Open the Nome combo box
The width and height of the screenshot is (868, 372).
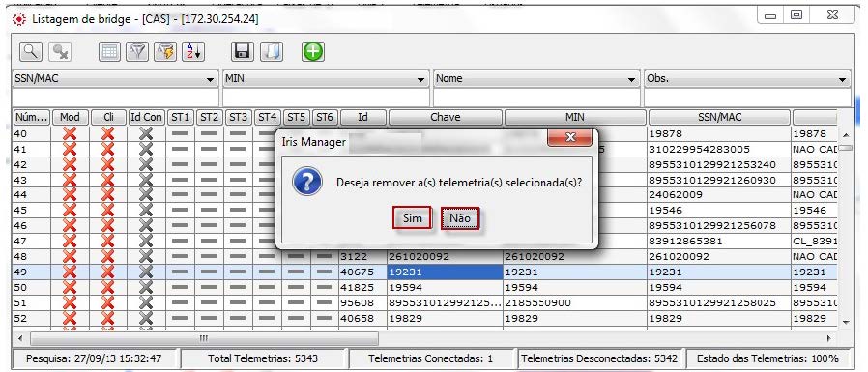536,78
